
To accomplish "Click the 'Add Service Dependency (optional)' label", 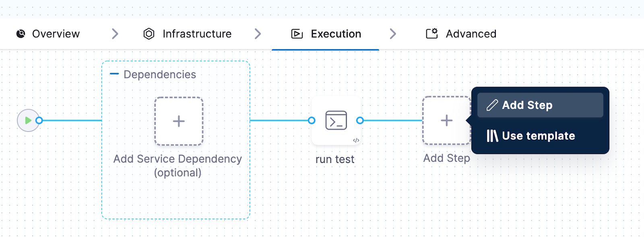I will [178, 166].
